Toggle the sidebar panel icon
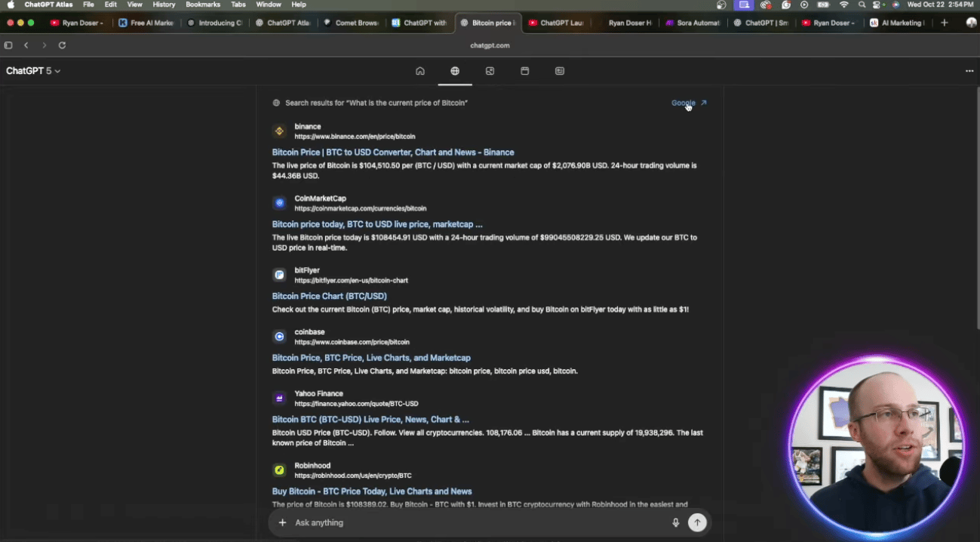Screen dimensions: 980x542 pyautogui.click(x=8, y=45)
